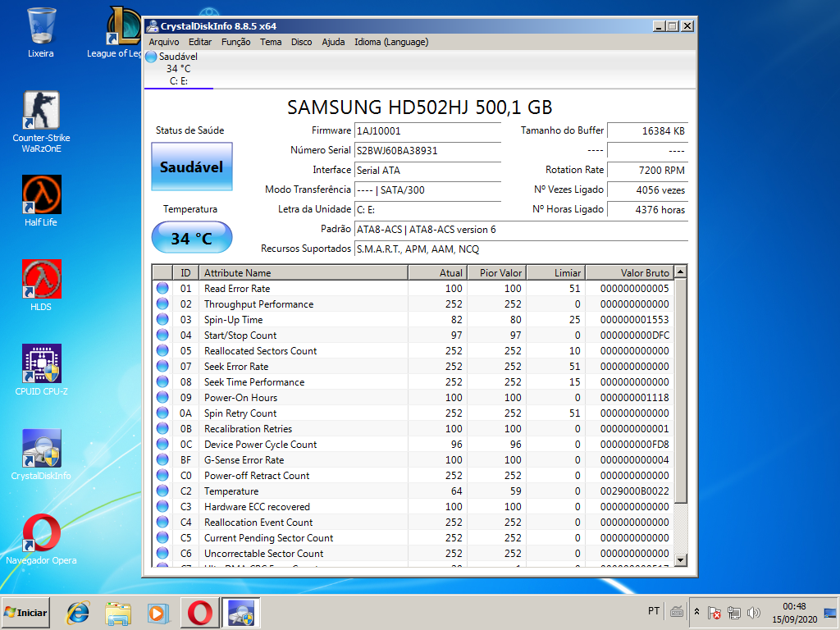The width and height of the screenshot is (840, 630).
Task: Click the Uncorrectable Sector Count status circle
Action: click(x=162, y=553)
